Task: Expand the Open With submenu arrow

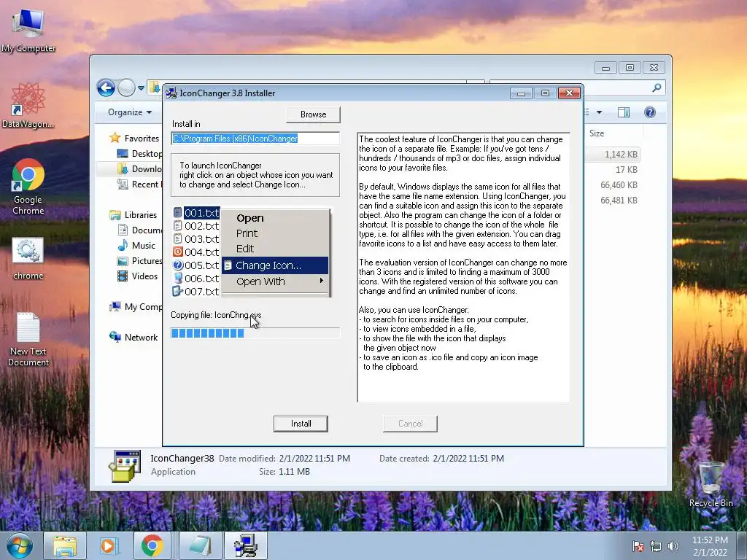Action: pyautogui.click(x=322, y=281)
